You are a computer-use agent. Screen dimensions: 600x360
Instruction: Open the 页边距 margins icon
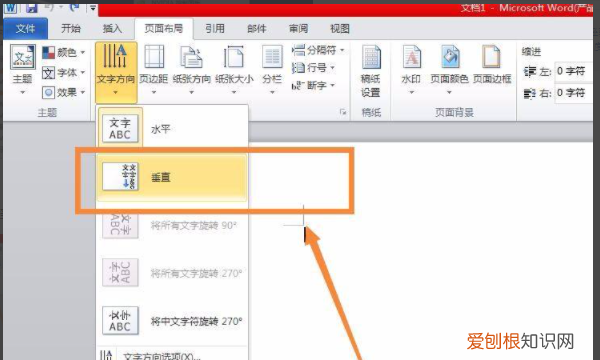(153, 57)
